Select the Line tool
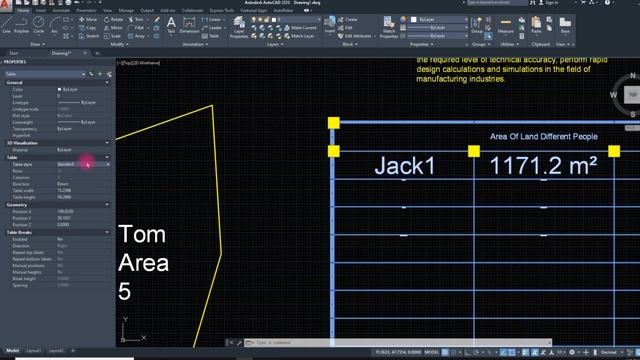This screenshot has height=360, width=640. pyautogui.click(x=7, y=24)
